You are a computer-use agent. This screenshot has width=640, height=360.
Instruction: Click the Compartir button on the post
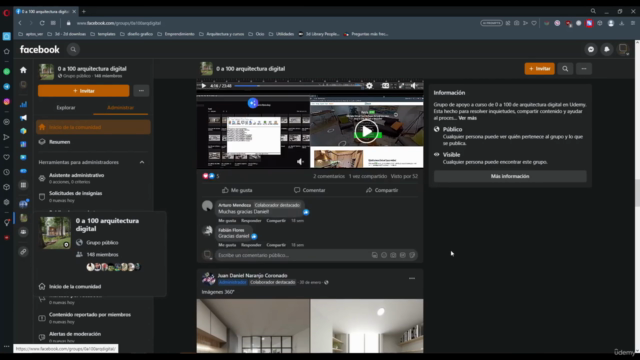382,190
